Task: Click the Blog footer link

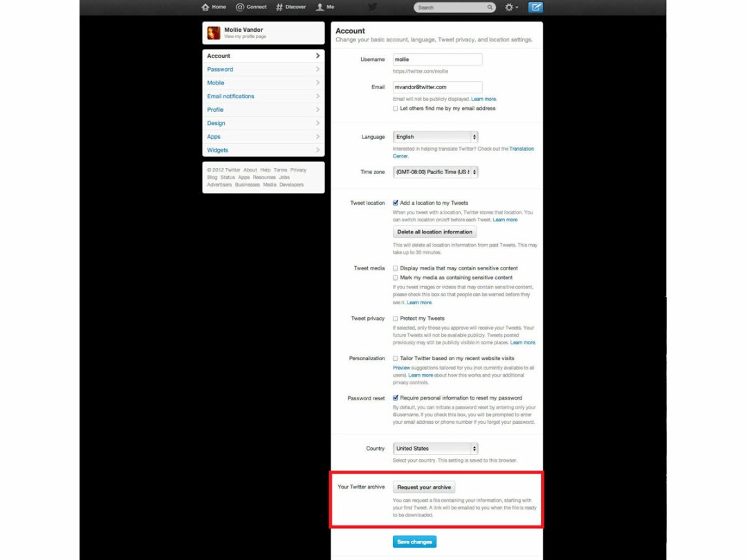Action: coord(212,177)
